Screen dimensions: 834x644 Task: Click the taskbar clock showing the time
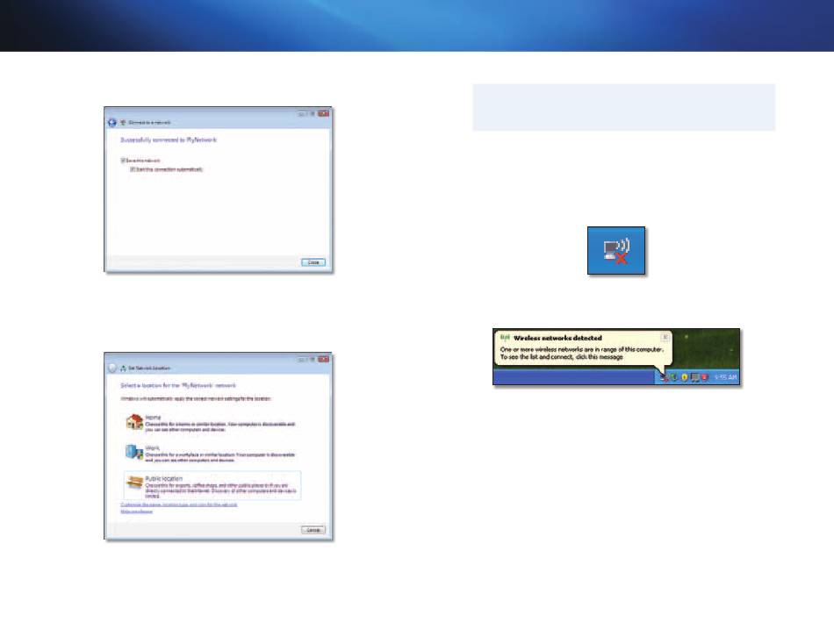click(724, 377)
